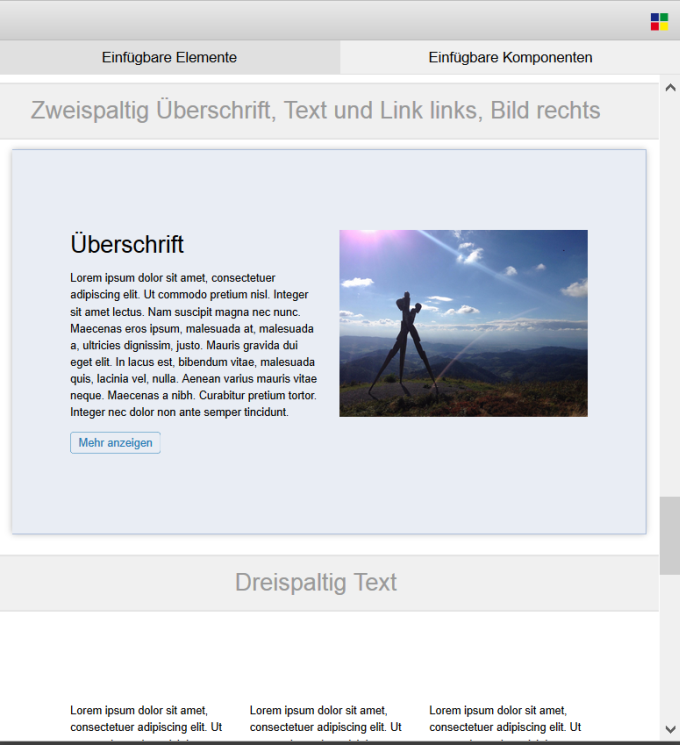Image resolution: width=680 pixels, height=745 pixels.
Task: Select the mountain sculpture image
Action: (x=463, y=323)
